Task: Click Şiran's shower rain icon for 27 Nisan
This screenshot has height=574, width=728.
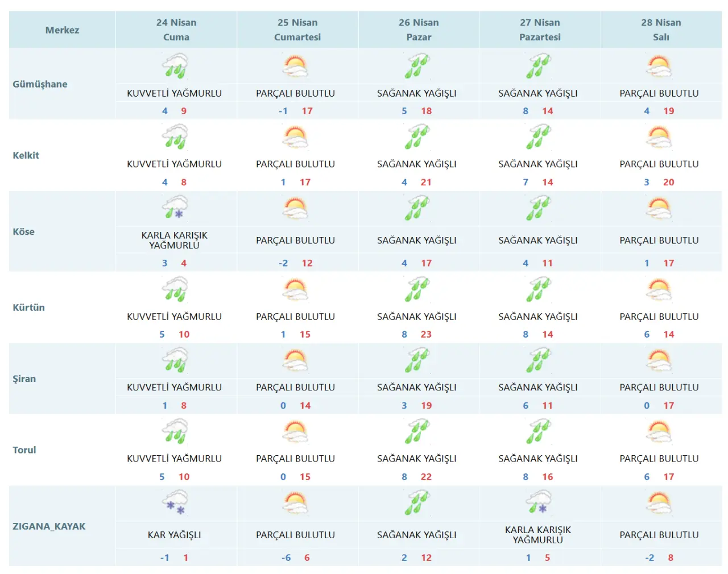Action: pyautogui.click(x=538, y=360)
